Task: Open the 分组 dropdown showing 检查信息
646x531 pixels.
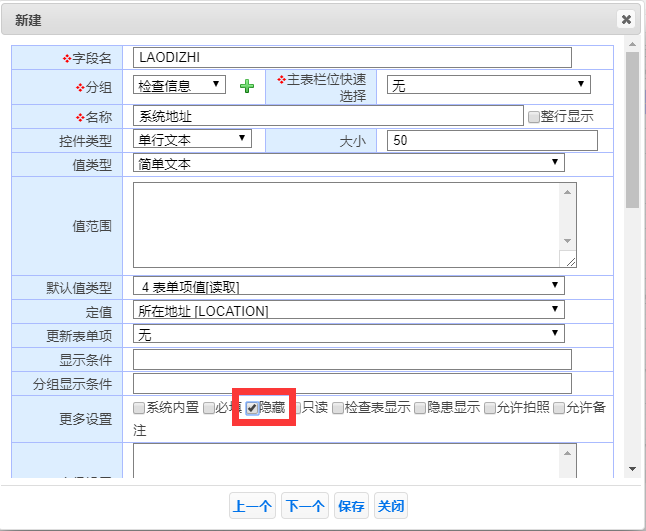Action: click(179, 85)
